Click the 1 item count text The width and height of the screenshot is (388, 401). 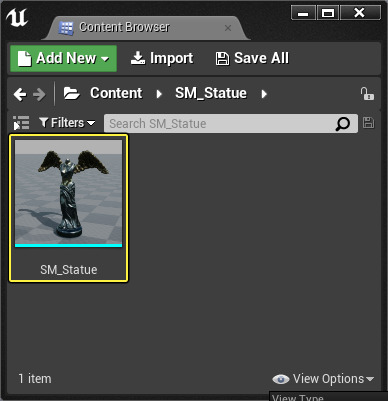(35, 379)
